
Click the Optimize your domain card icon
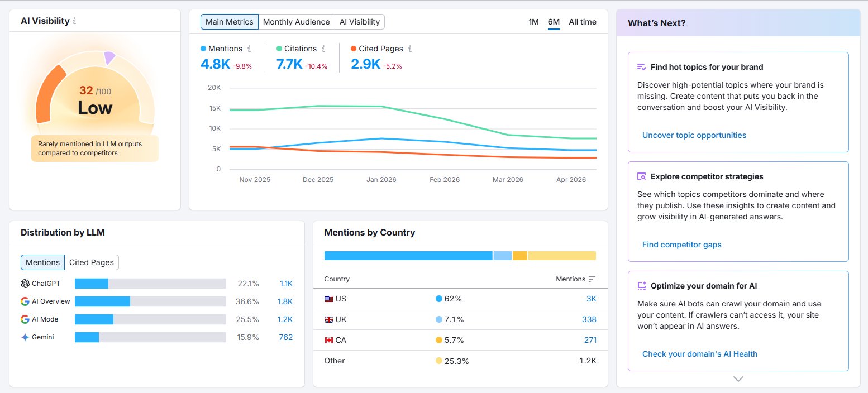pos(642,286)
